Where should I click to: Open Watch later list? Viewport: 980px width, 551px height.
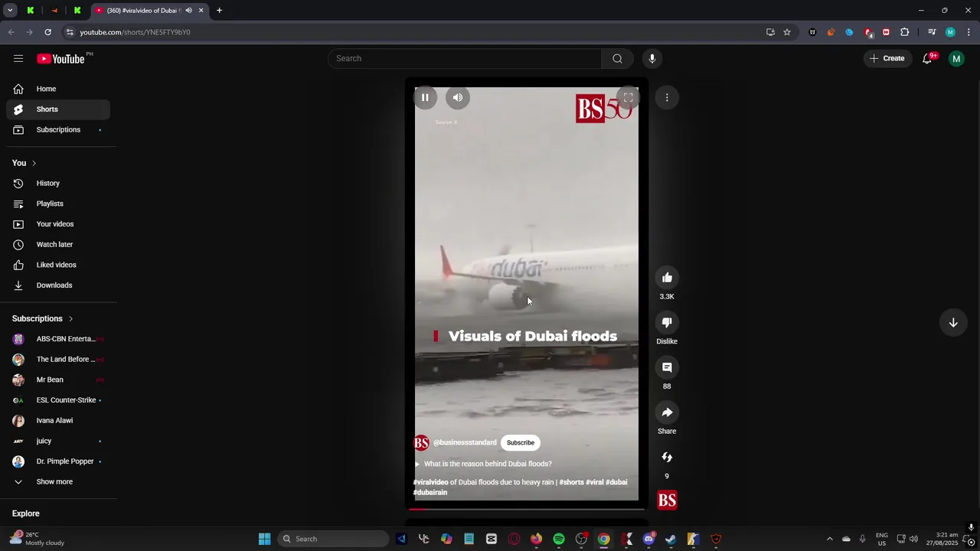[58, 244]
